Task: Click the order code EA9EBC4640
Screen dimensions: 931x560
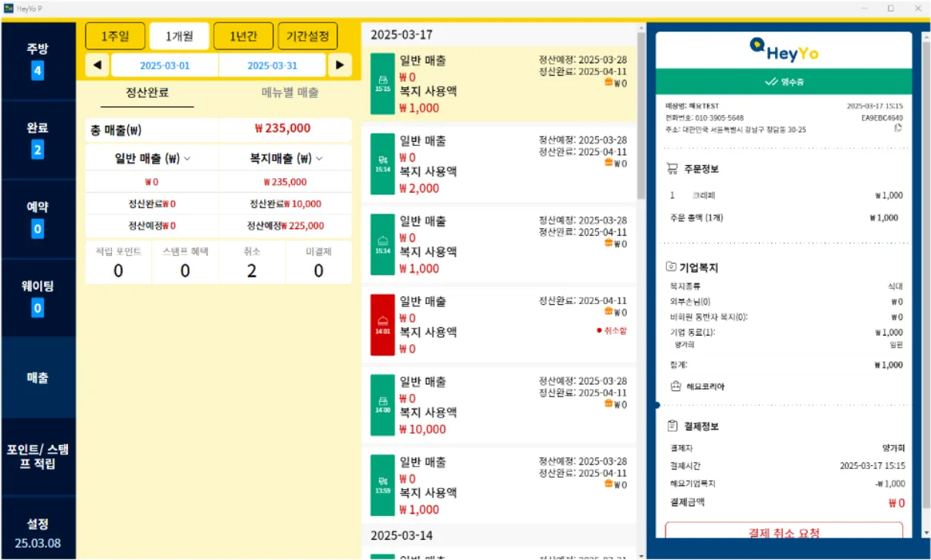Action: 882,118
